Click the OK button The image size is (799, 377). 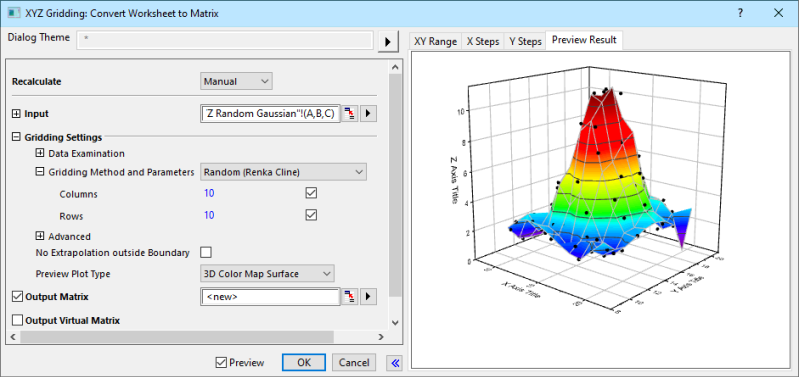(304, 363)
